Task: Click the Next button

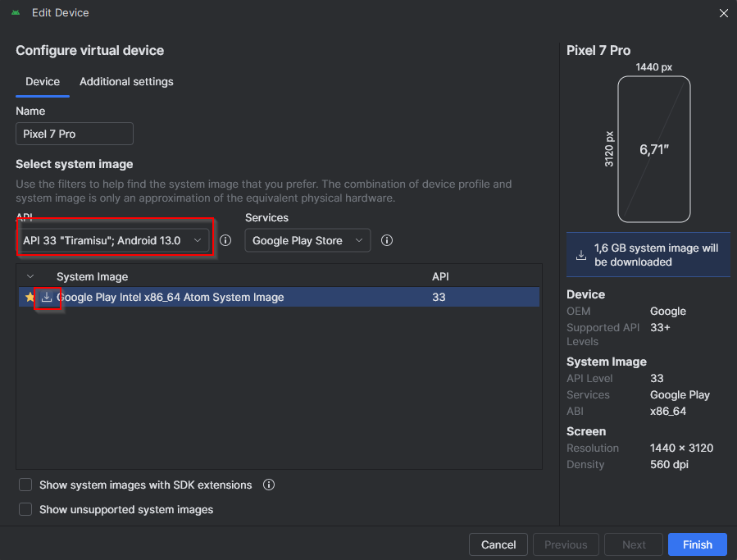Action: [x=634, y=544]
